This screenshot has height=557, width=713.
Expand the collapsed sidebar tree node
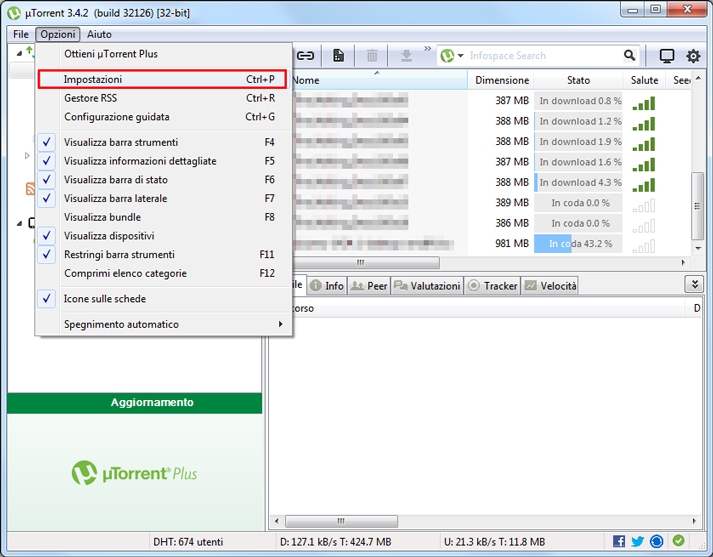(x=27, y=156)
